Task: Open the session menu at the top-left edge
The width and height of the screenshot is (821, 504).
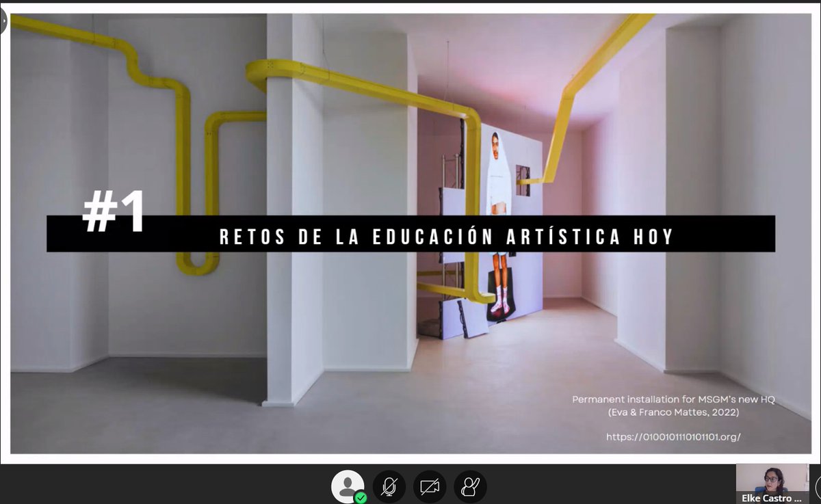Action: click(x=3, y=21)
